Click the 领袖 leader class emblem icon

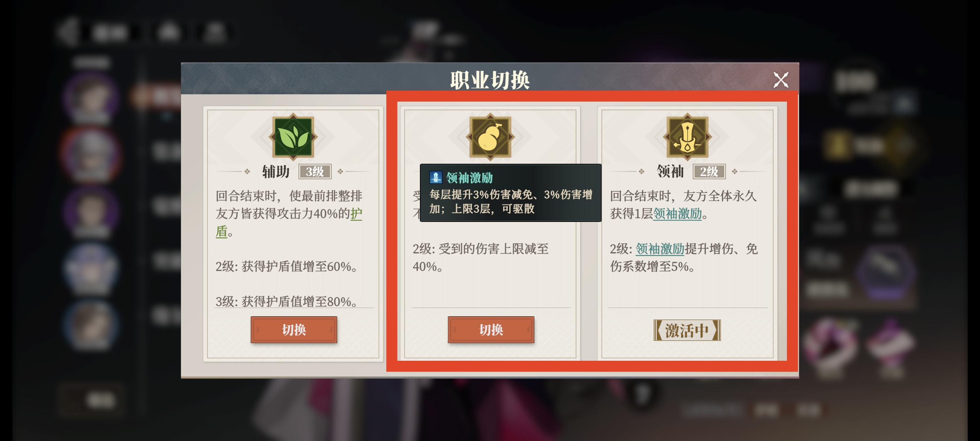coord(687,137)
